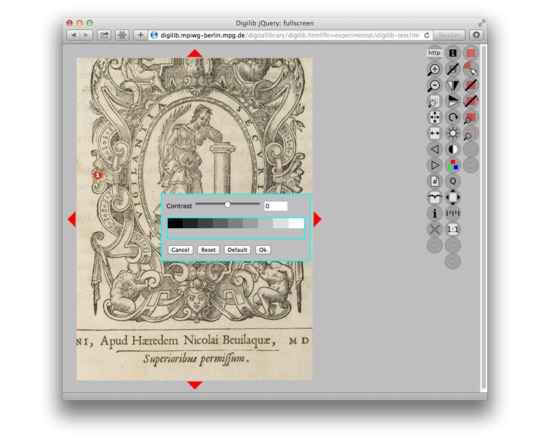Click the browser share button
550x440 pixels.
(104, 35)
